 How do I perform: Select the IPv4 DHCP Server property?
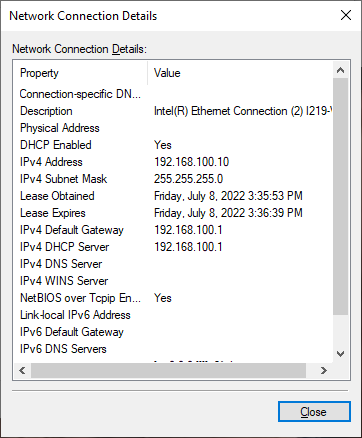(x=64, y=247)
